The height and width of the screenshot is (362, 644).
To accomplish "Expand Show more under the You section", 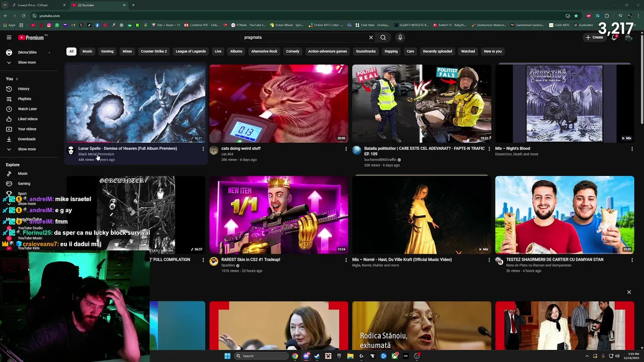I will point(27,149).
